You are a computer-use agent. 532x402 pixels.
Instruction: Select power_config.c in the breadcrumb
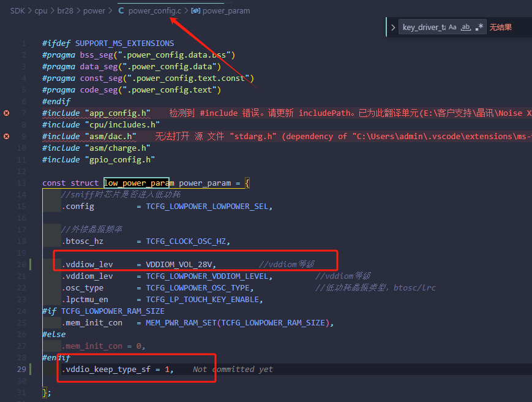[x=155, y=11]
